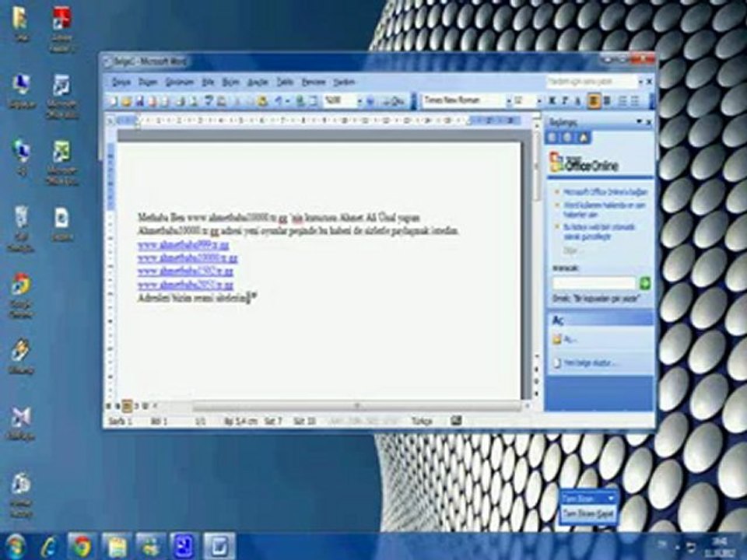Viewport: 747px width, 560px height.
Task: Select the Microsoft Office Word desktop shortcut
Action: click(62, 96)
